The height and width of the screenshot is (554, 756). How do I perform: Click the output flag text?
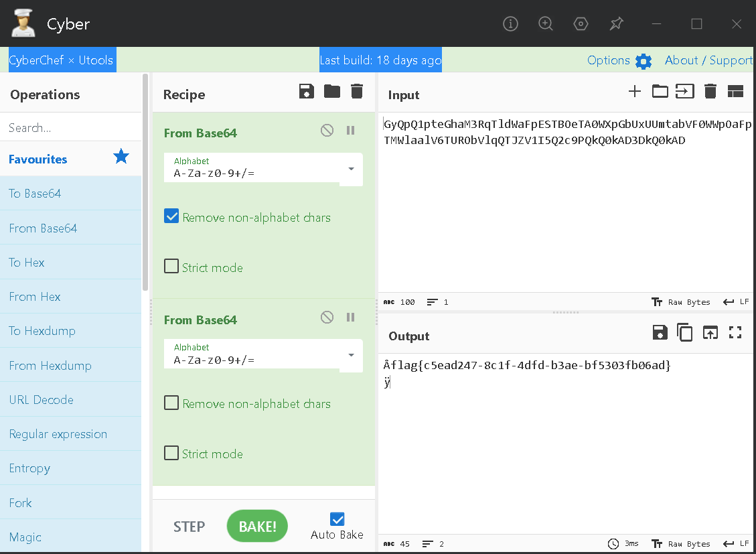[x=527, y=365]
